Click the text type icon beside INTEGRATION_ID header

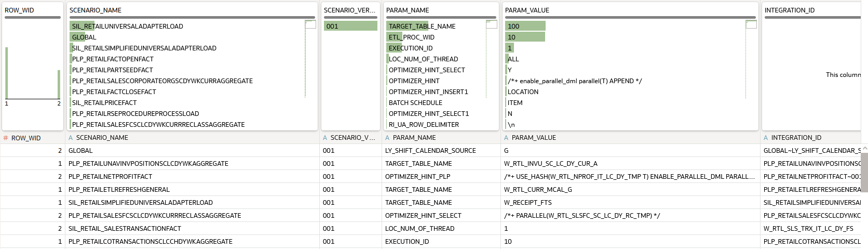tap(766, 138)
